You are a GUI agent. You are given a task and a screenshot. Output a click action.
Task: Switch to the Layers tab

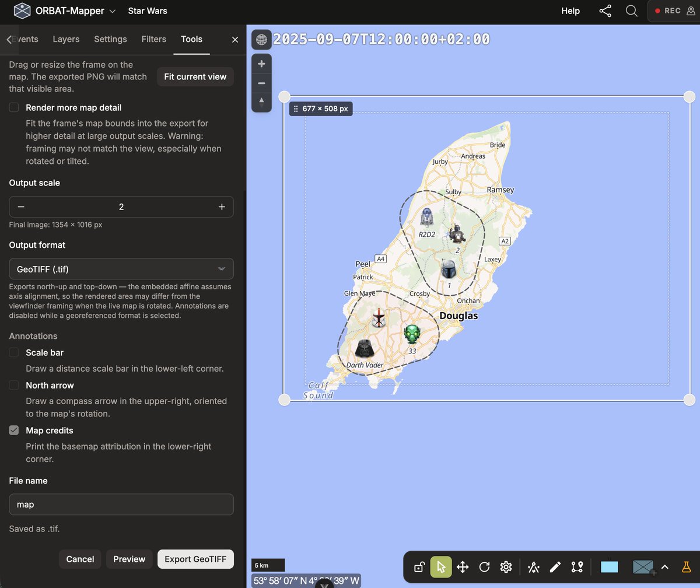click(x=66, y=39)
